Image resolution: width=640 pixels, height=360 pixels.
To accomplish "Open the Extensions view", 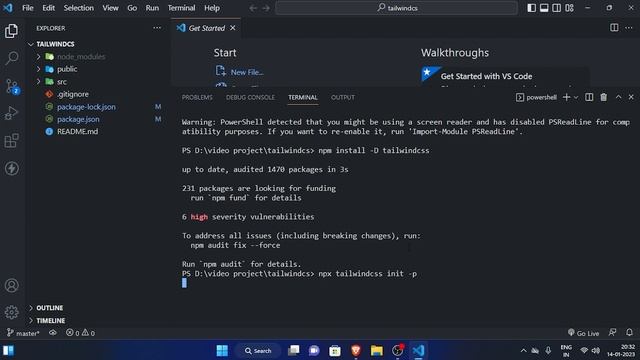I will point(11,140).
